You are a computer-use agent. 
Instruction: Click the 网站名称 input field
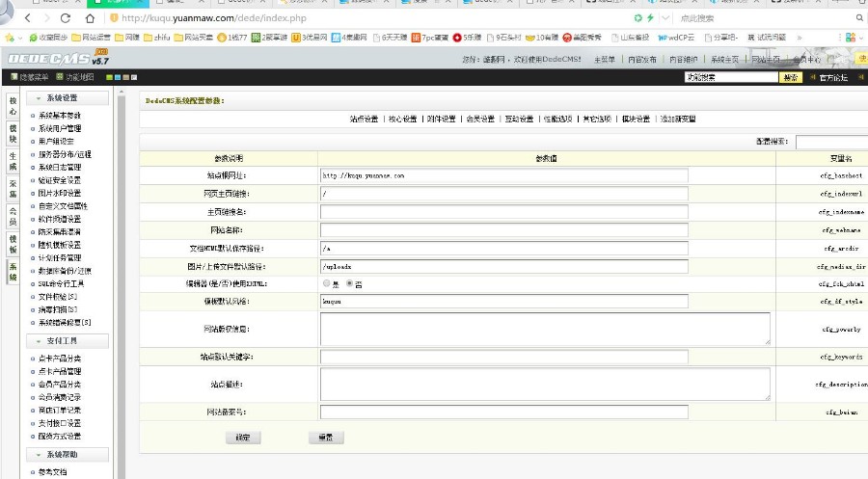(x=503, y=230)
